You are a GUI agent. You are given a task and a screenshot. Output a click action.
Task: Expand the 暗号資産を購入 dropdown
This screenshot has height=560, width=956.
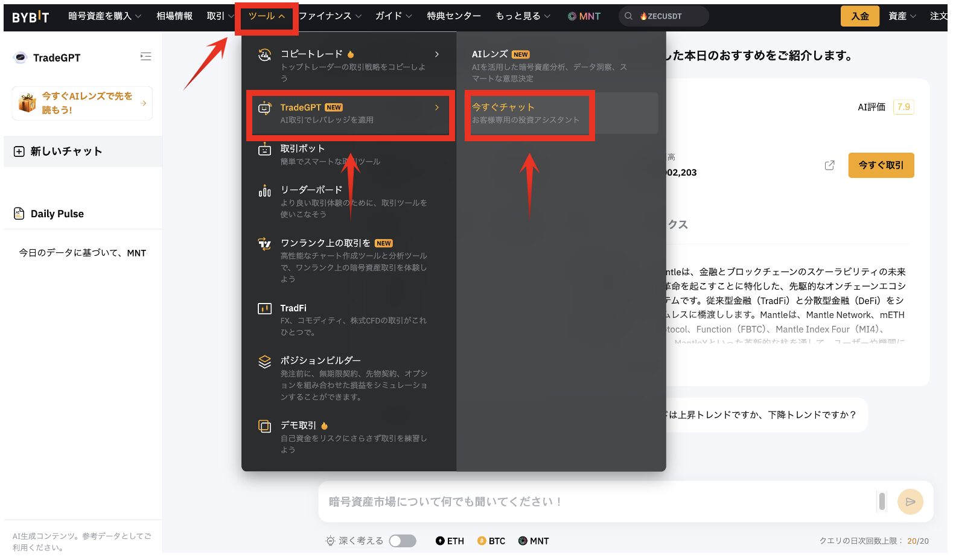(x=104, y=16)
